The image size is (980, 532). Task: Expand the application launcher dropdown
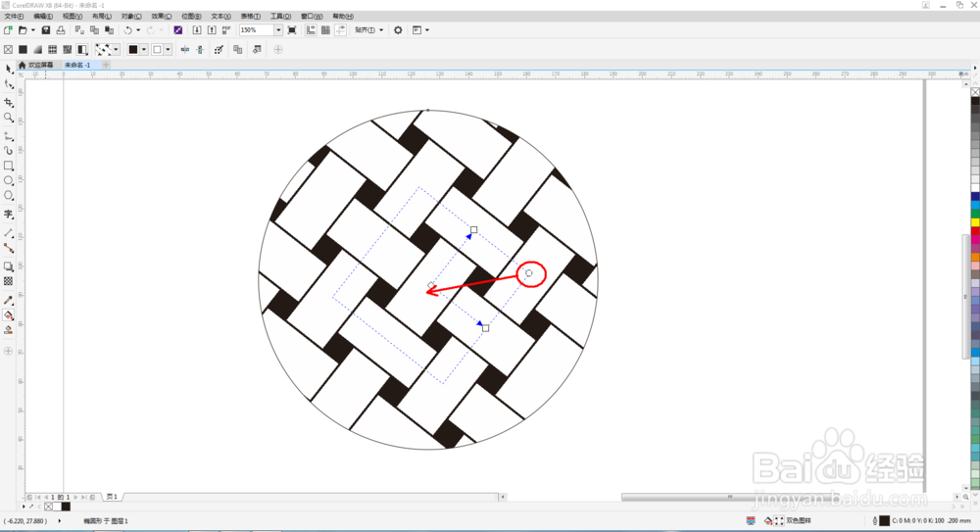(x=427, y=30)
